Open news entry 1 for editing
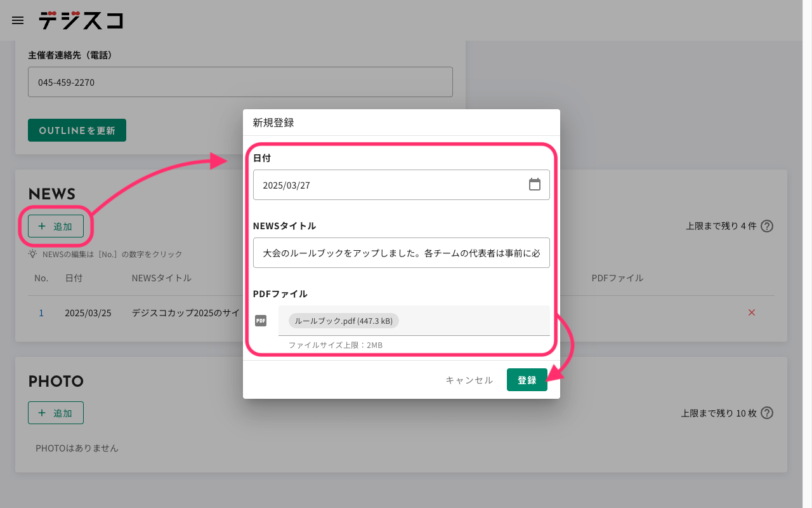Viewport: 812px width, 508px height. (41, 312)
